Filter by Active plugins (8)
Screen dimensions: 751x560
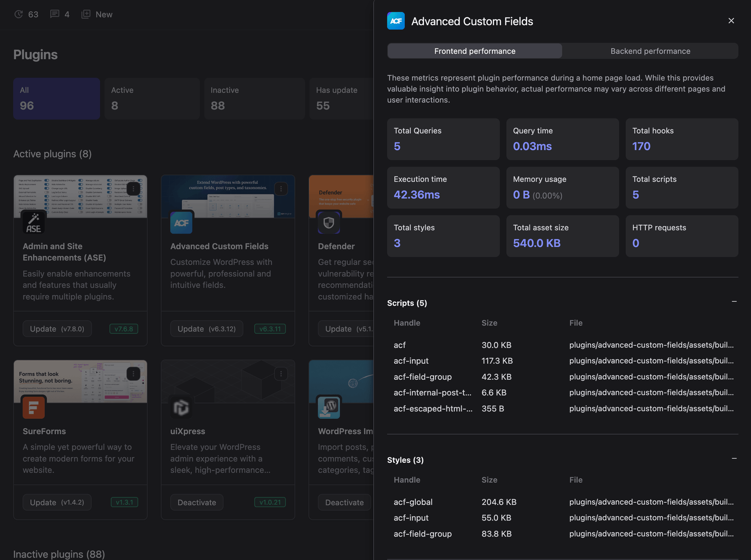click(x=152, y=98)
